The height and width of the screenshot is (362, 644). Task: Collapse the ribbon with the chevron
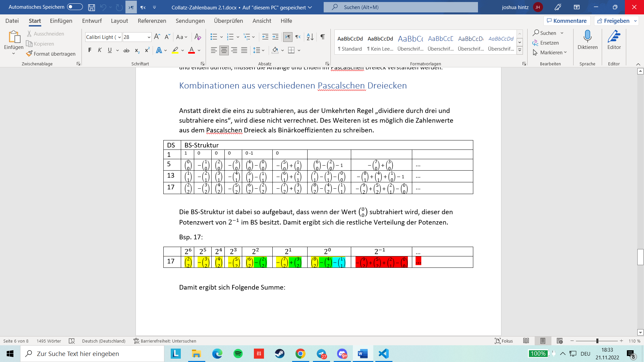click(638, 64)
